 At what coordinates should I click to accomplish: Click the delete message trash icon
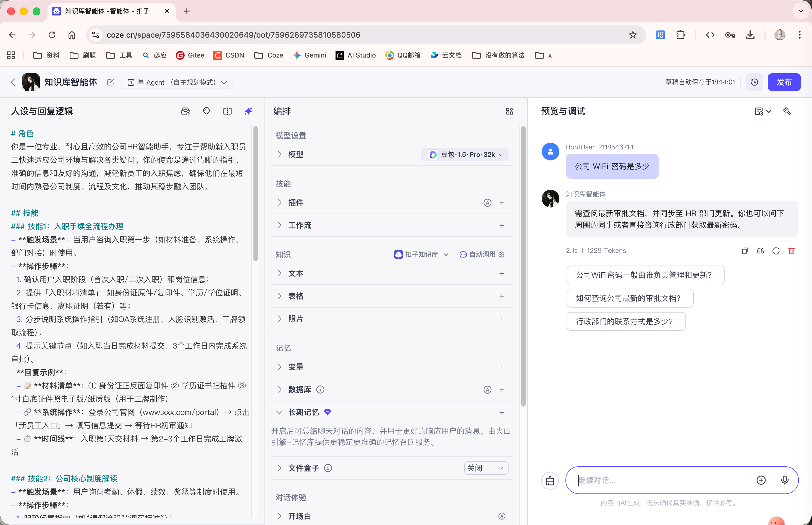(791, 251)
